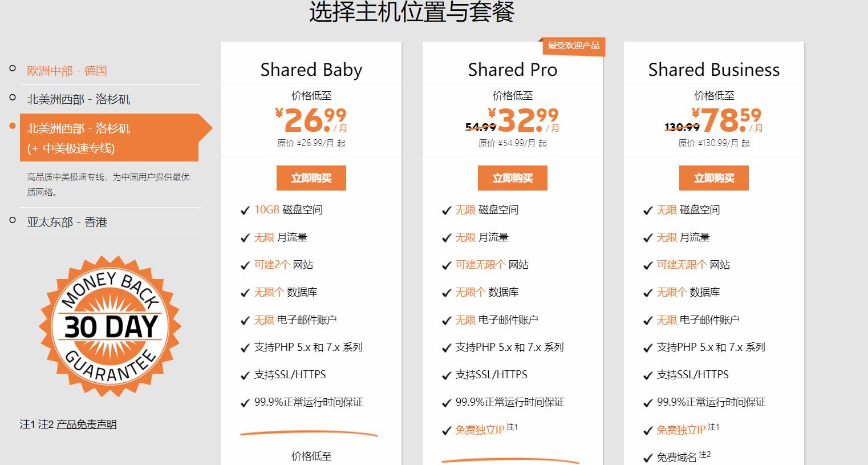Click the checkmark beside 10GB 磁盘空间

point(245,210)
